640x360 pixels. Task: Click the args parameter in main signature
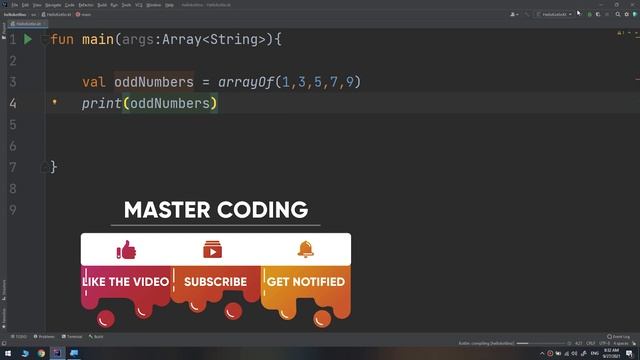tap(138, 40)
